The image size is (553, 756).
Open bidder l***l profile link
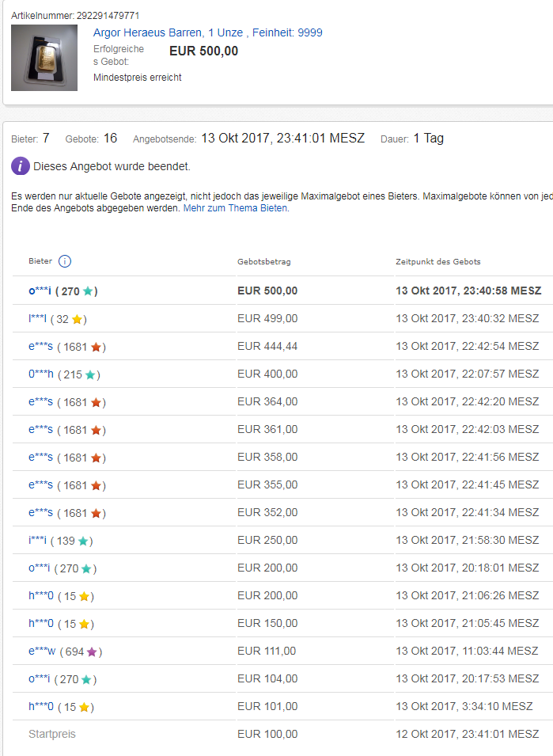click(x=37, y=319)
